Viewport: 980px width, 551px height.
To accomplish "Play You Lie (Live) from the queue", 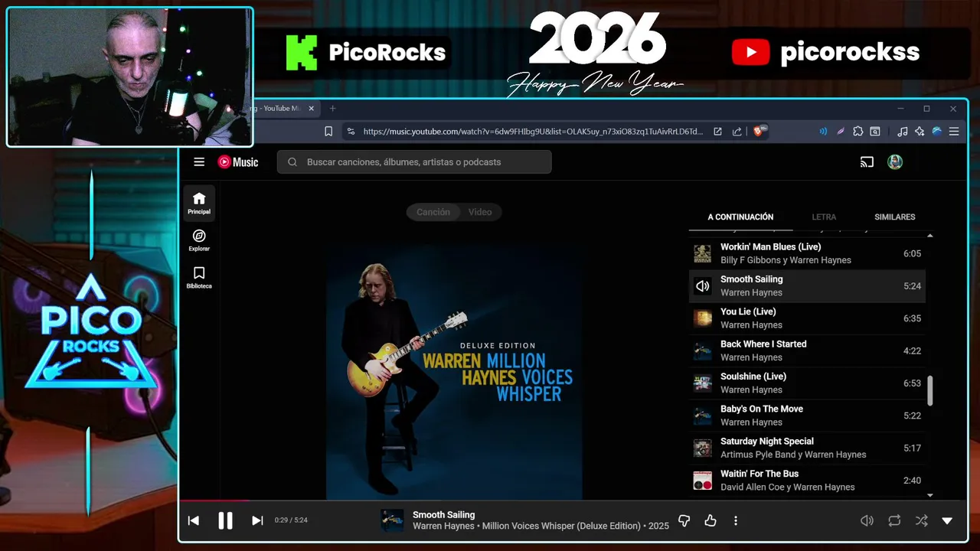I will pyautogui.click(x=807, y=318).
